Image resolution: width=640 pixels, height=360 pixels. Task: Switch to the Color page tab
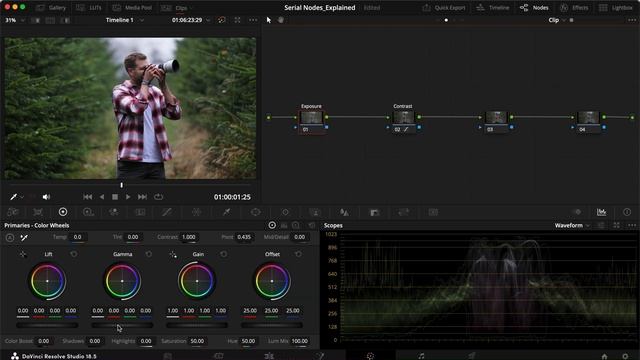370,356
